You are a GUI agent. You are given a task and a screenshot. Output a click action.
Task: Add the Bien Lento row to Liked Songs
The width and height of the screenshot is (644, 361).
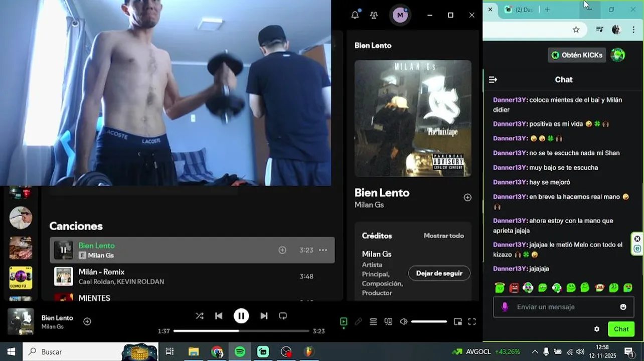(282, 250)
